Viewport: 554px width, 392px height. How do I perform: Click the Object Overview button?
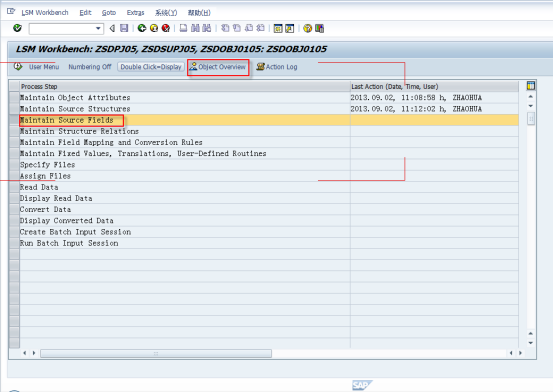[218, 67]
